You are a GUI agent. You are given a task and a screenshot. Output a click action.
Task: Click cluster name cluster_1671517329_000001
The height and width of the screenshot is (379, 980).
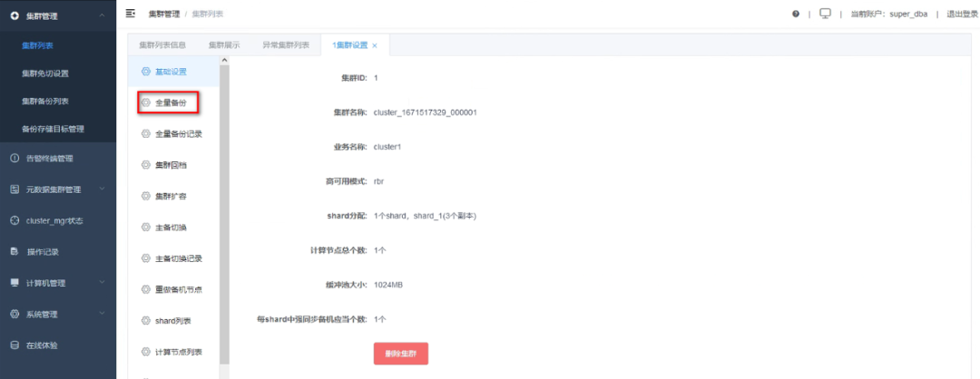(x=426, y=112)
